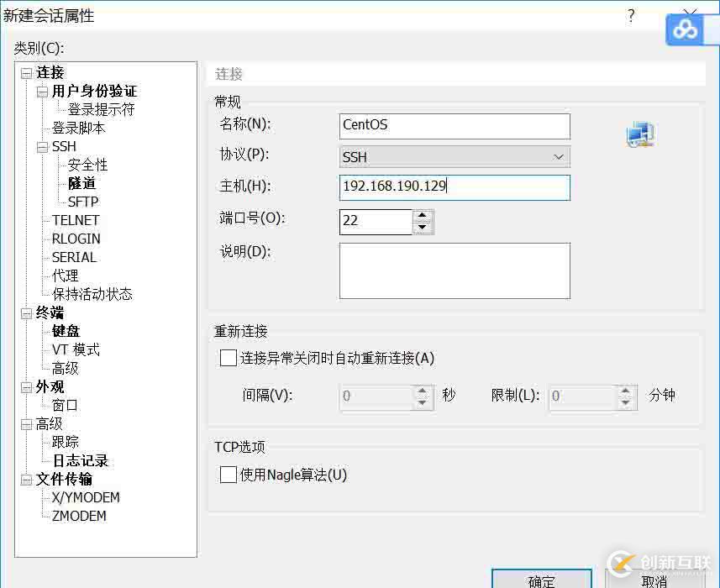
Task: Select 隧道 in the category tree
Action: (81, 183)
